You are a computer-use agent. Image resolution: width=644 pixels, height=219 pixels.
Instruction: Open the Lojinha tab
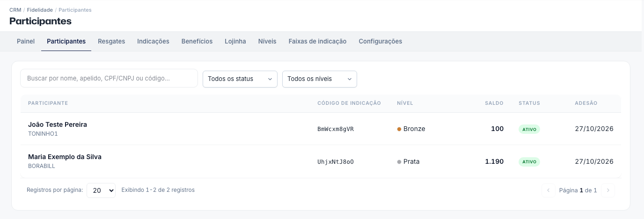coord(235,41)
